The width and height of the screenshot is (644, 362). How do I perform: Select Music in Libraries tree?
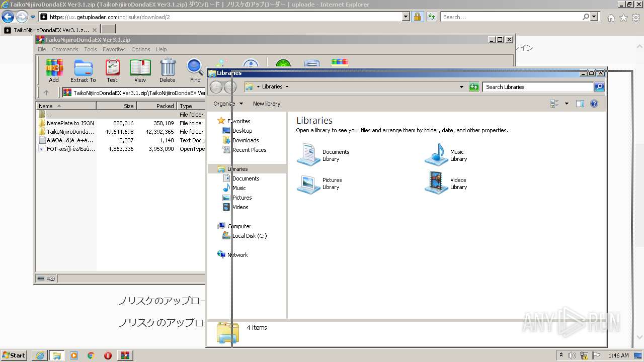click(238, 188)
